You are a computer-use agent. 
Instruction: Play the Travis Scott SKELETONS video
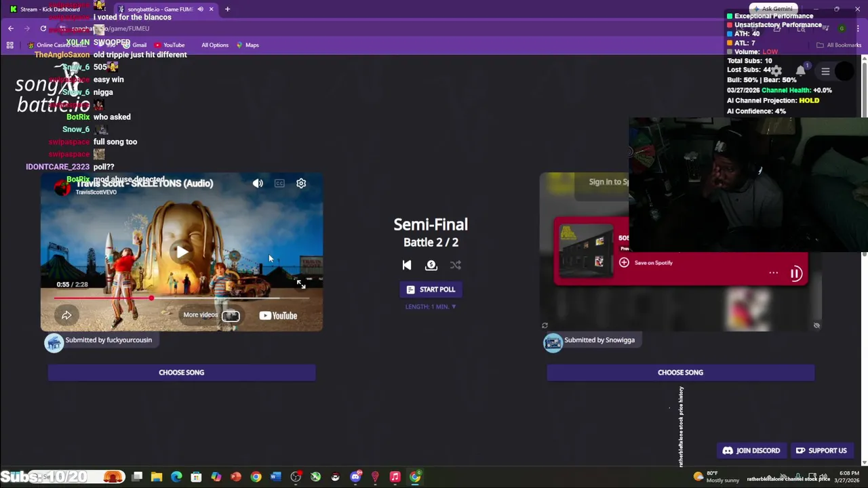tap(182, 252)
